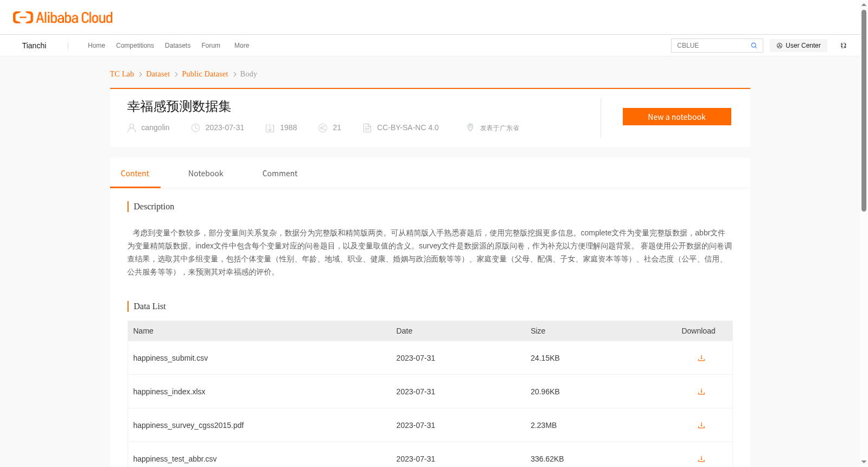Click the Size column header
Screen dimensions: 868x467
(x=538, y=331)
